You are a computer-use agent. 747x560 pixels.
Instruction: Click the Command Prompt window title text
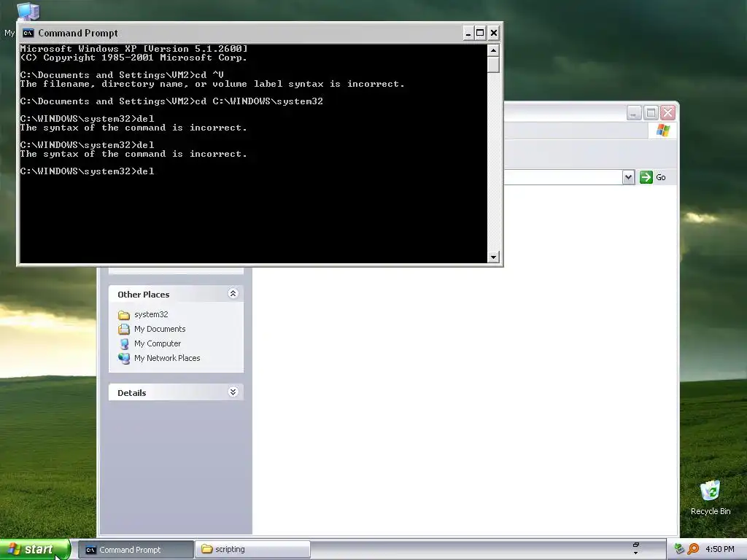pyautogui.click(x=77, y=33)
